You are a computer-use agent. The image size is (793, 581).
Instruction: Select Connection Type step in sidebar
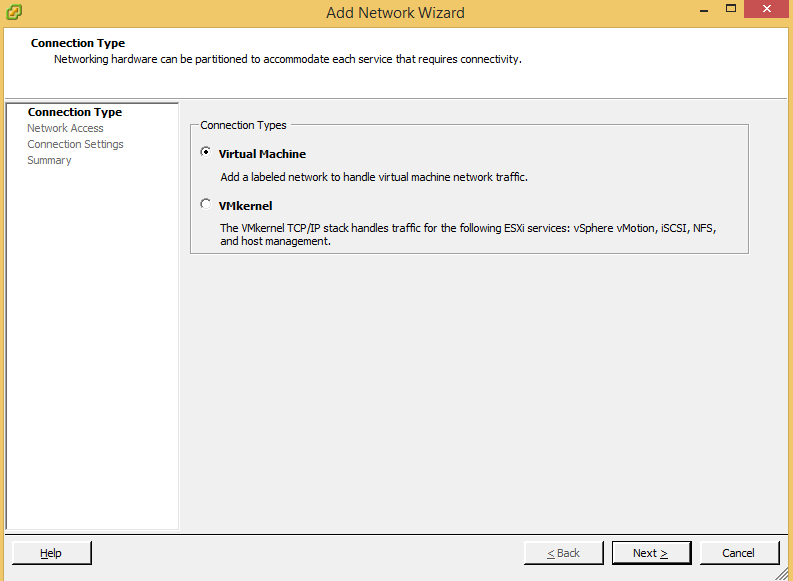coord(75,112)
